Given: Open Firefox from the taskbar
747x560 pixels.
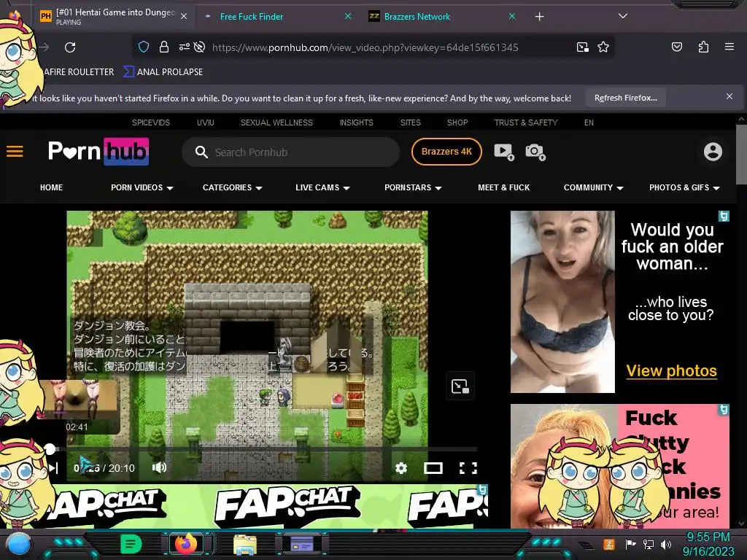Looking at the screenshot, I should 186,543.
